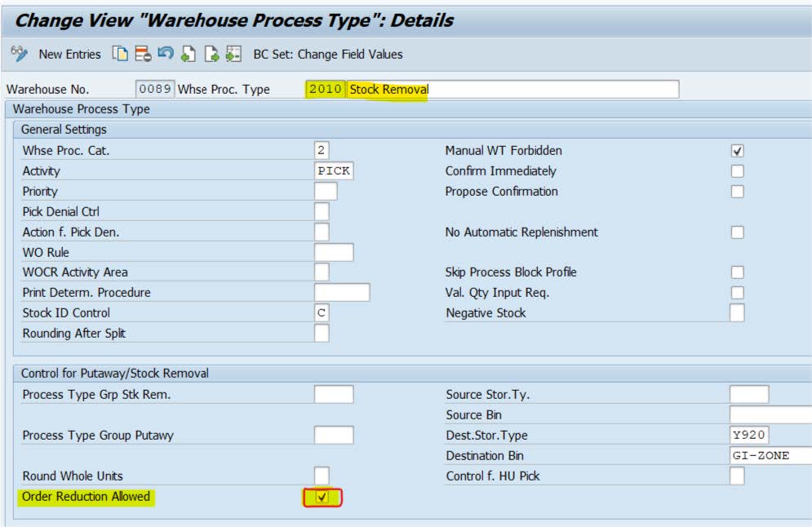Screen dimensions: 812x527
Task: Click the Undo Change arrow icon
Action: pyautogui.click(x=166, y=54)
